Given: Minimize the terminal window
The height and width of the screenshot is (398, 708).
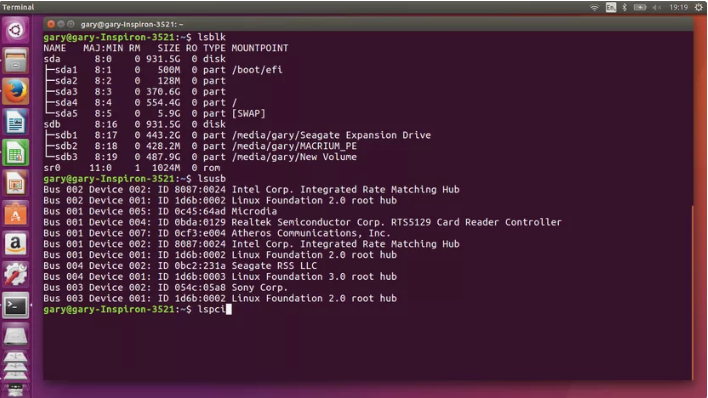Looking at the screenshot, I should pos(61,24).
